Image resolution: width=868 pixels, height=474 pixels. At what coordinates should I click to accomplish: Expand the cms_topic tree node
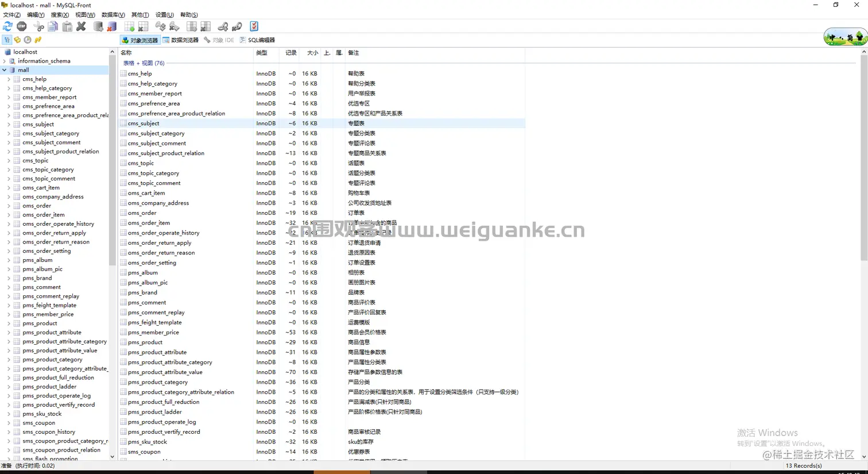(9, 160)
